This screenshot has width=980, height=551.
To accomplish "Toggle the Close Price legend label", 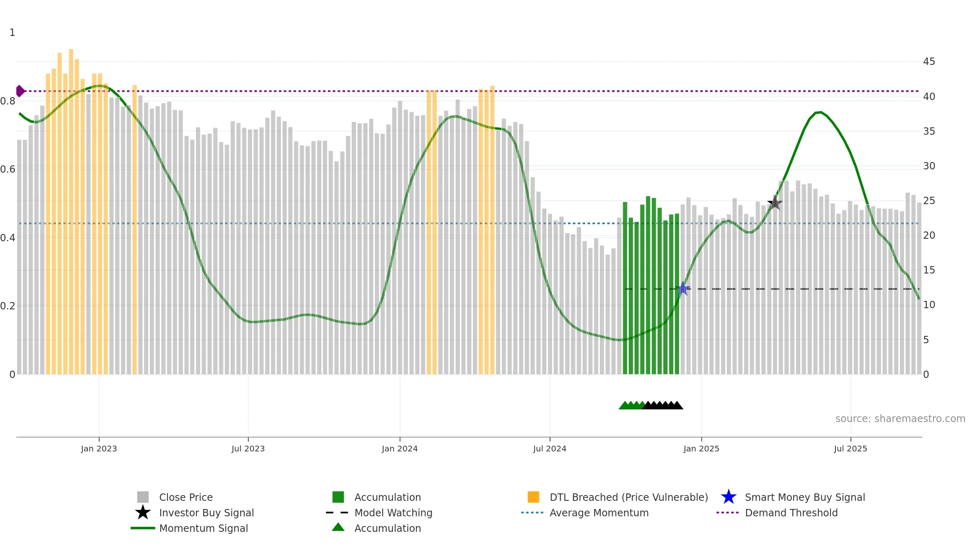I will (186, 497).
